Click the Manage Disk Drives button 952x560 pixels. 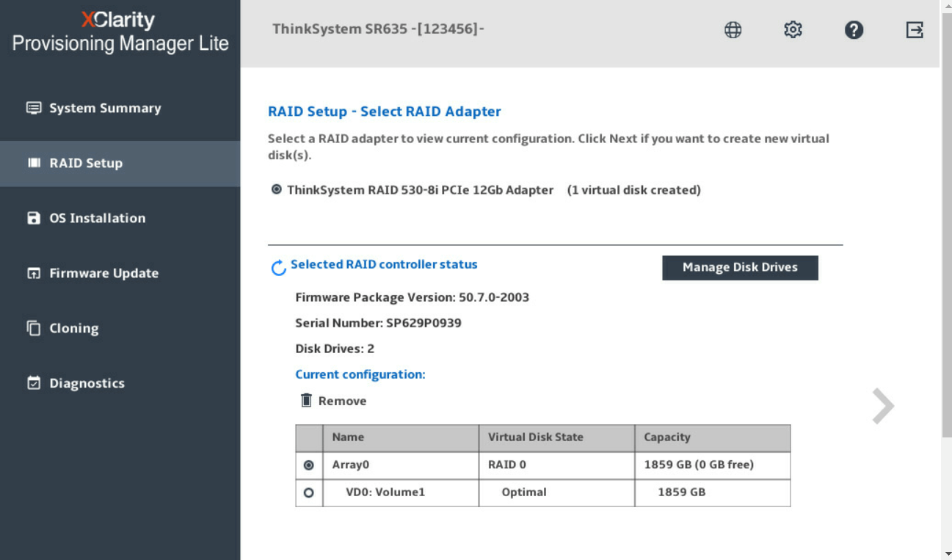point(740,267)
